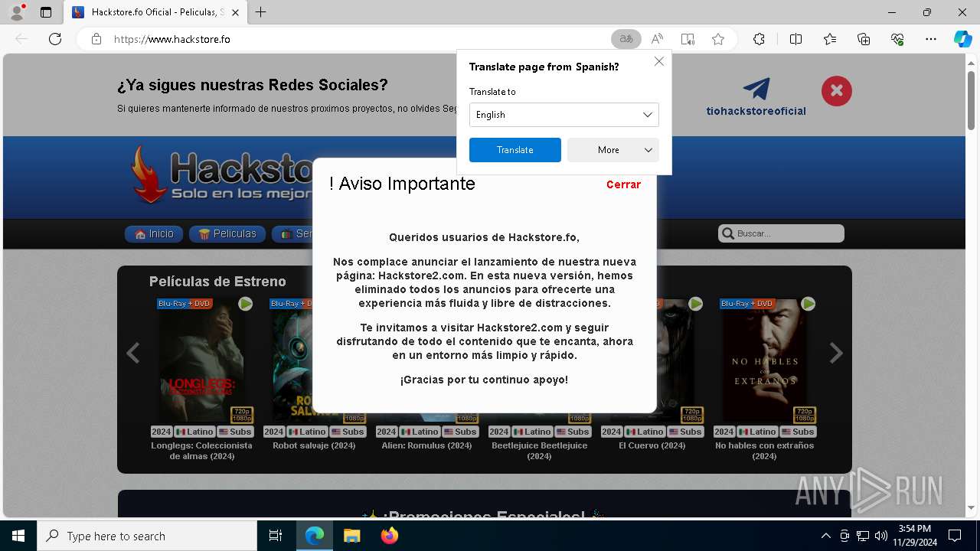This screenshot has height=551, width=980.
Task: Open Copilot icon in toolbar
Action: [962, 39]
